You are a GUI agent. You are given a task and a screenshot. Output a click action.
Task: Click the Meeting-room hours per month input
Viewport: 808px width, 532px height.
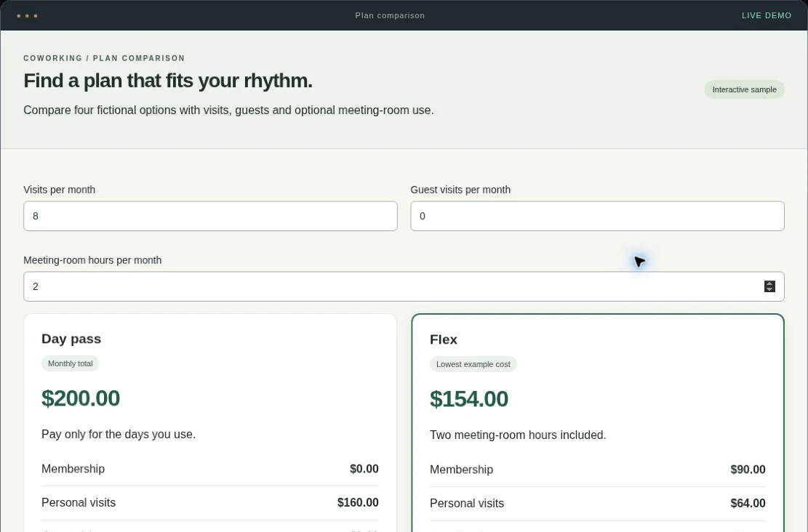pos(404,286)
